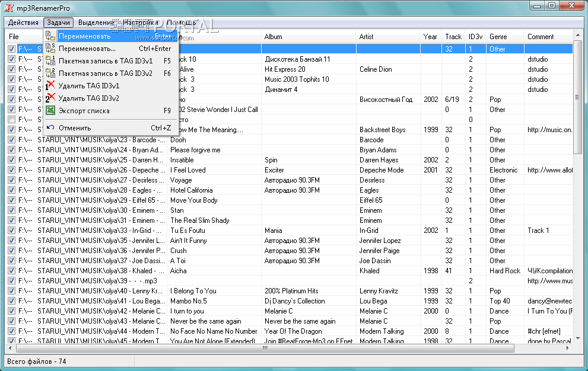Click the Hard Rock genre cell
The height and width of the screenshot is (371, 588).
tap(505, 271)
